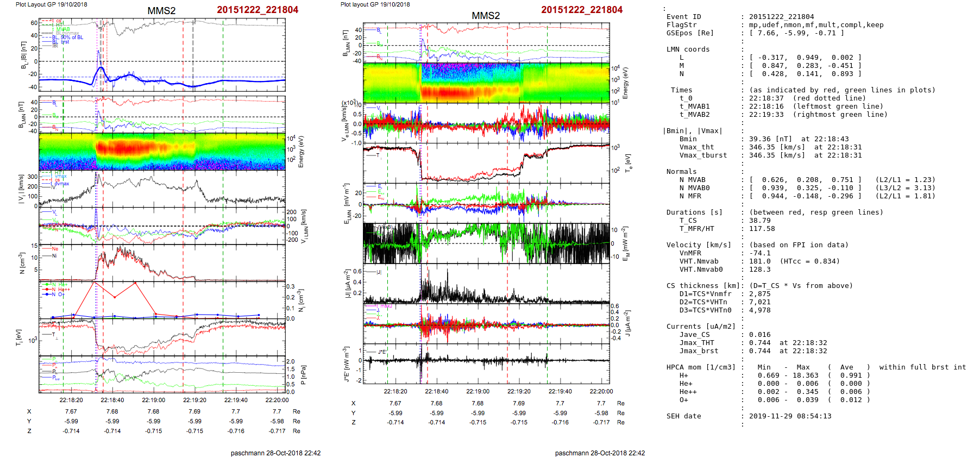Click time tick 22:18:40 under the right plot
980x457 pixels.
click(x=437, y=391)
